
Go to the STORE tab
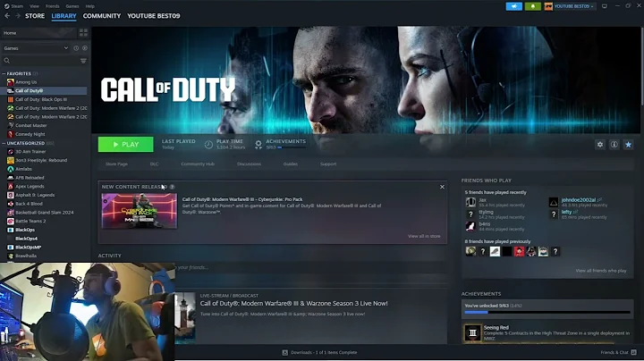[35, 16]
